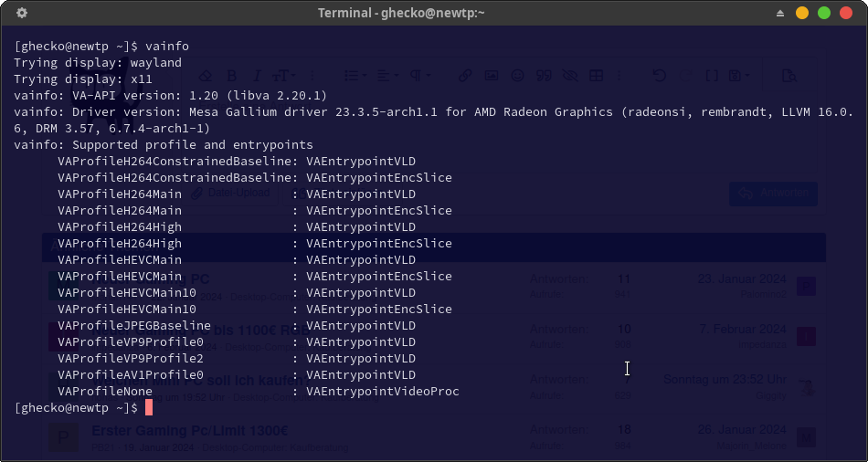Click 'VAProfileH264ConstrainedBaseline' on the VAEntrypointVLD row
The width and height of the screenshot is (868, 462).
175,162
